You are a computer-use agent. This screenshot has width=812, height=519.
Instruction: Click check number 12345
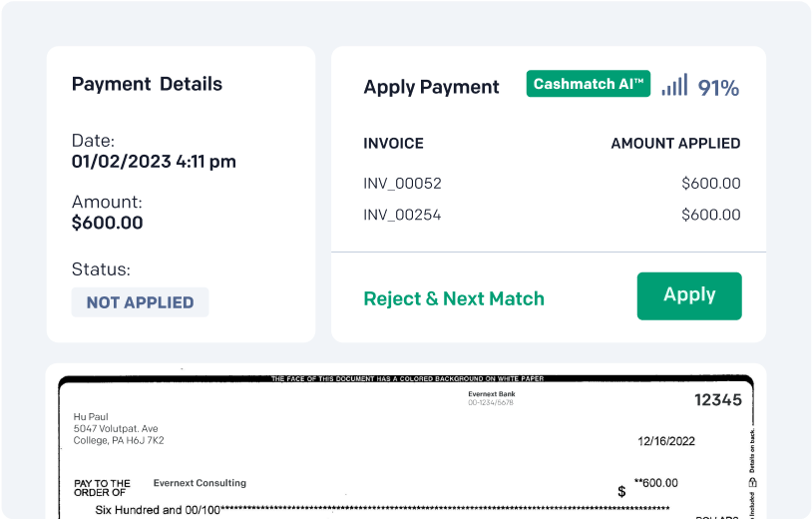(x=718, y=400)
